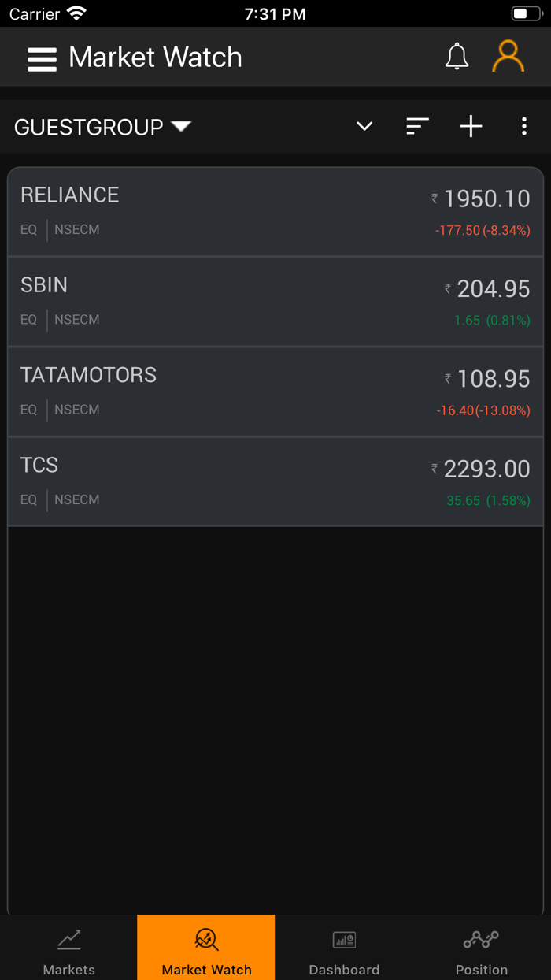
Task: Add a new scrip with the plus icon
Action: (470, 126)
